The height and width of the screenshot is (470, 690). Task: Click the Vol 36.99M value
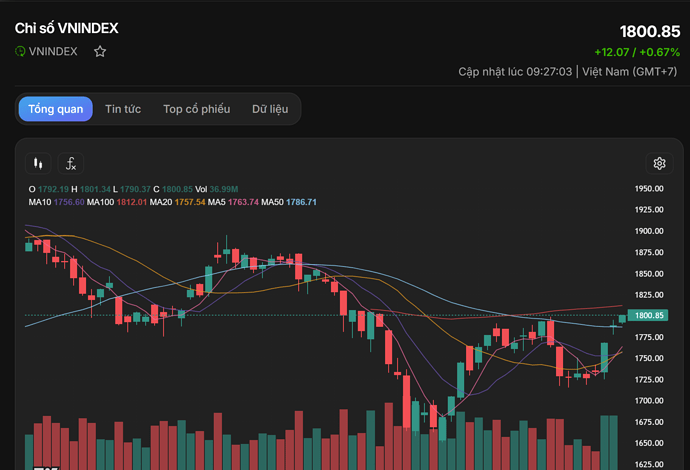tap(224, 189)
